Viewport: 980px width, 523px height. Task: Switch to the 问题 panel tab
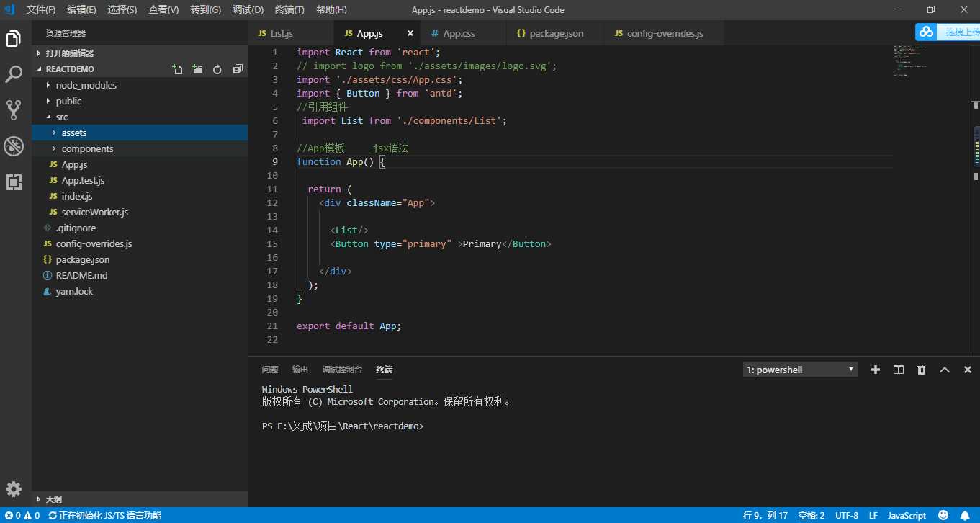pyautogui.click(x=270, y=370)
